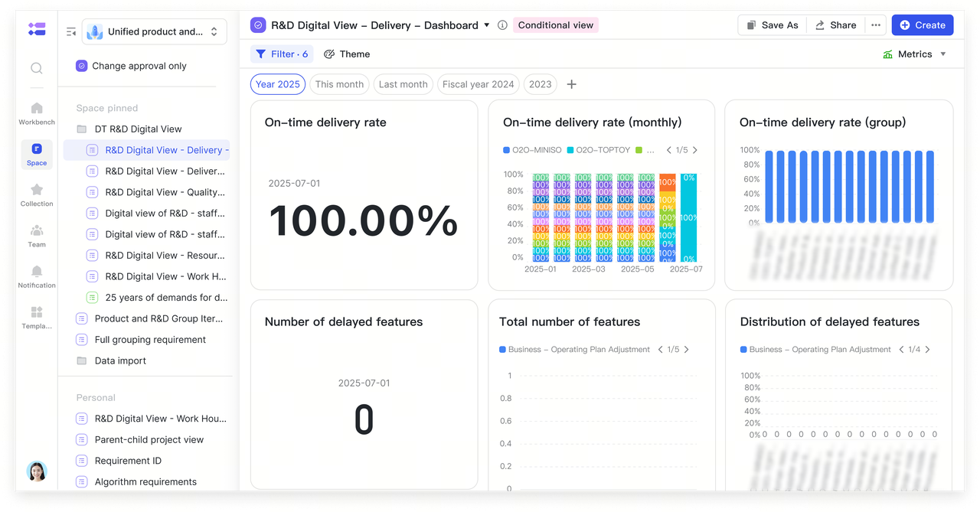Go to next legend page in monthly chart
Screen dimensions: 980x512
point(695,150)
